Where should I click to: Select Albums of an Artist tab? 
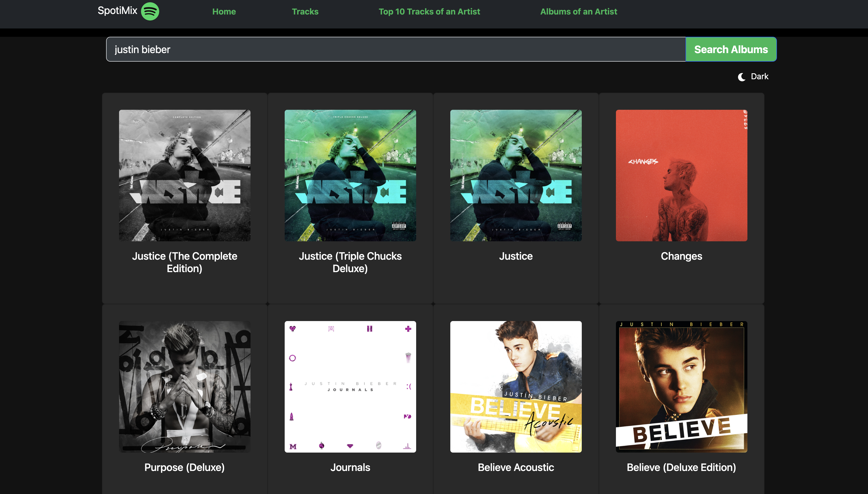(578, 12)
